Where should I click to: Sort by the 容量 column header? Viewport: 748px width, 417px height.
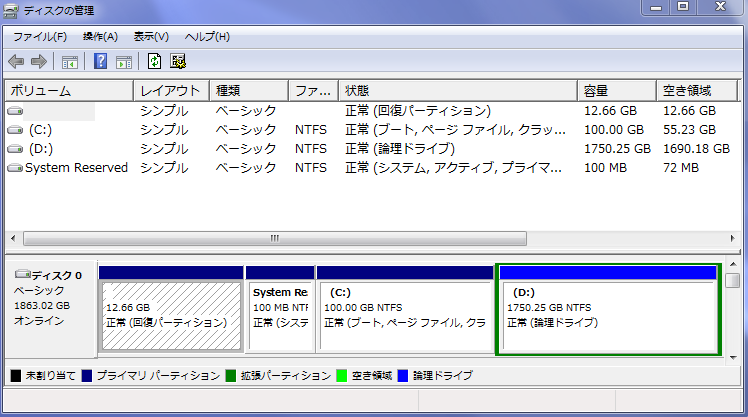616,91
